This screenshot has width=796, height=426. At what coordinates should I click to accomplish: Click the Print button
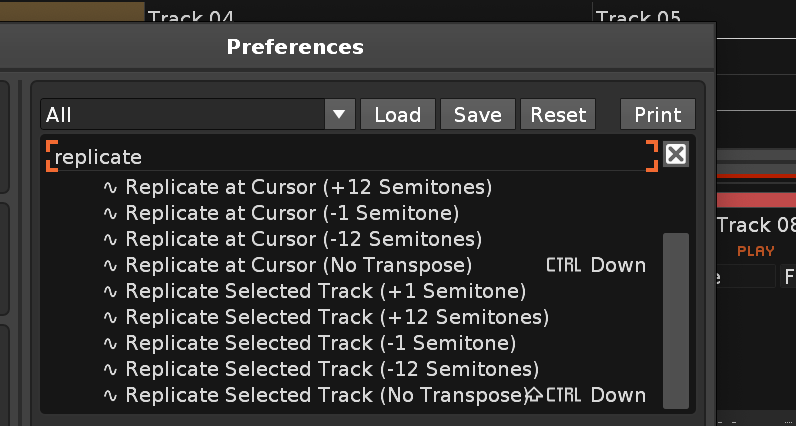tap(657, 115)
